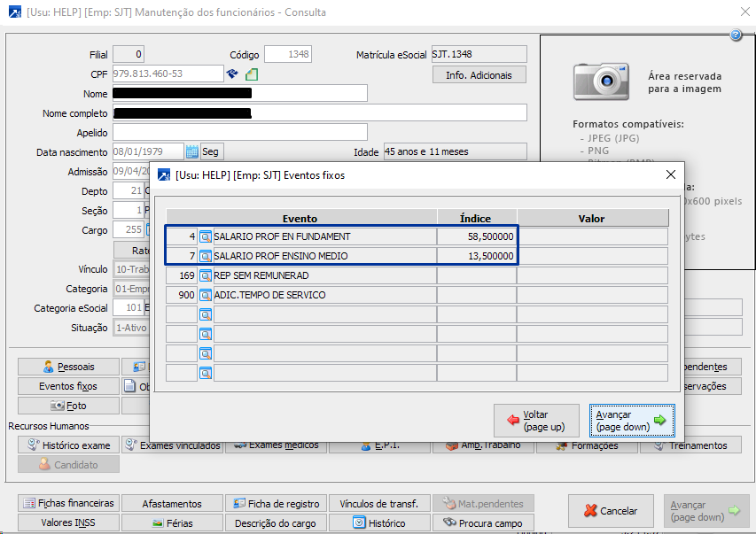Click the Índice column header
Image resolution: width=756 pixels, height=534 pixels.
point(477,219)
